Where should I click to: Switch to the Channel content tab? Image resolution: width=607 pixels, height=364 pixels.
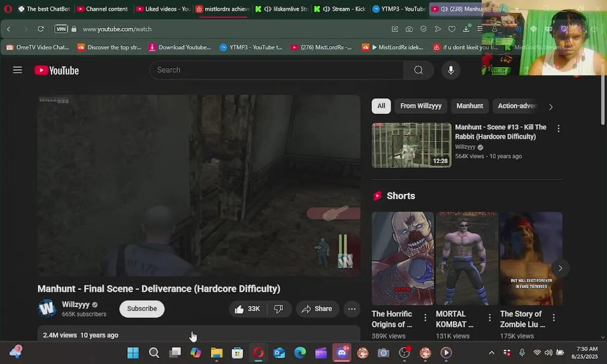tap(103, 9)
